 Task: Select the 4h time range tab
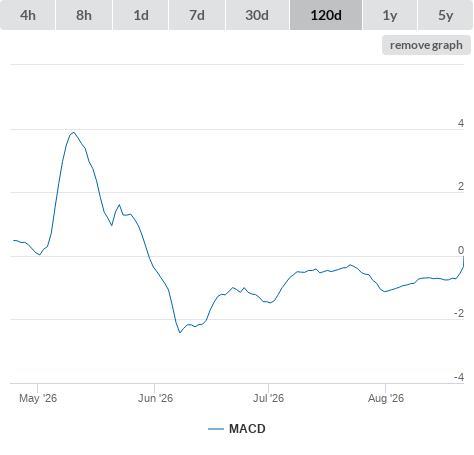click(x=28, y=15)
